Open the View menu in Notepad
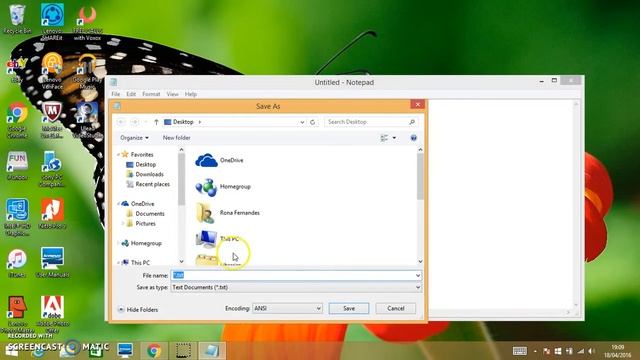The height and width of the screenshot is (360, 640). point(172,94)
